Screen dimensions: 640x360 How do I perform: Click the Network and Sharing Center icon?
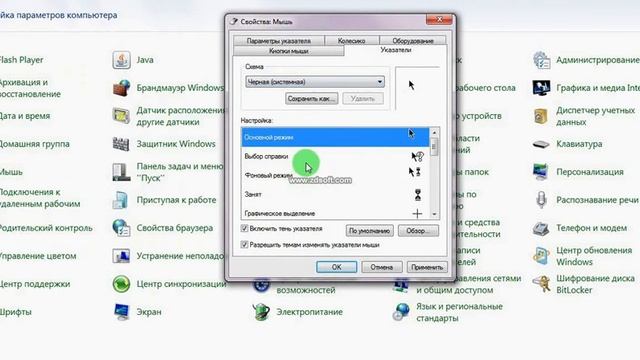coord(401,285)
